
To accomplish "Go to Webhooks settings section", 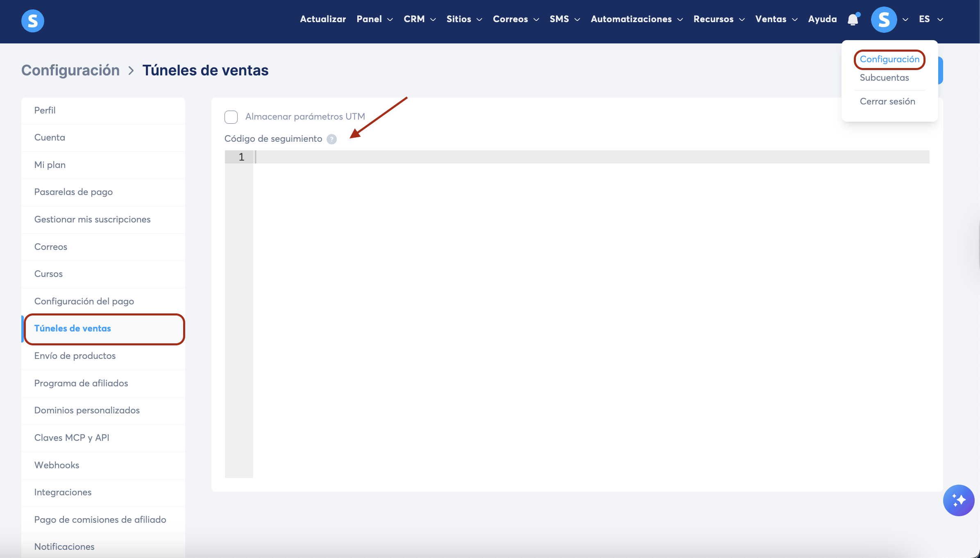I will (x=57, y=465).
